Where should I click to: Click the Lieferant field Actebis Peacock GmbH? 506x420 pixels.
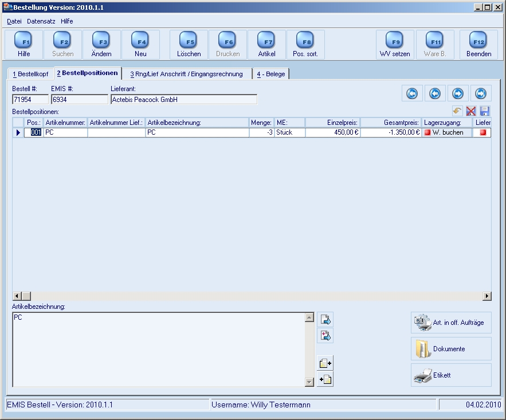pos(184,99)
